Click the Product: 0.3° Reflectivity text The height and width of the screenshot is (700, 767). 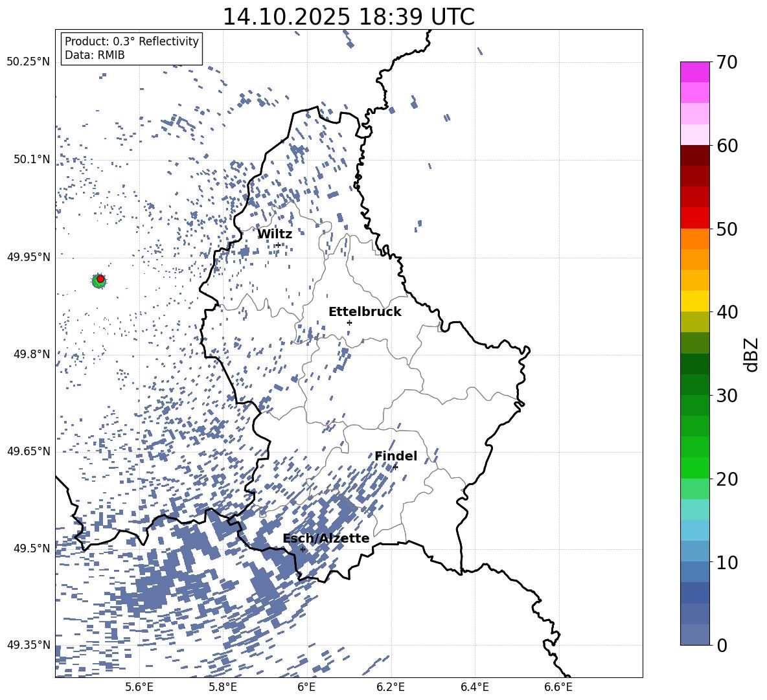132,41
